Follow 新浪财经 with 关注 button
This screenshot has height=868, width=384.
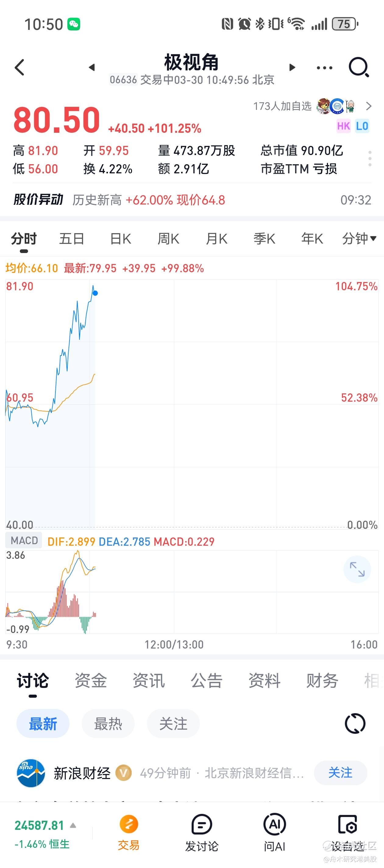pyautogui.click(x=340, y=773)
